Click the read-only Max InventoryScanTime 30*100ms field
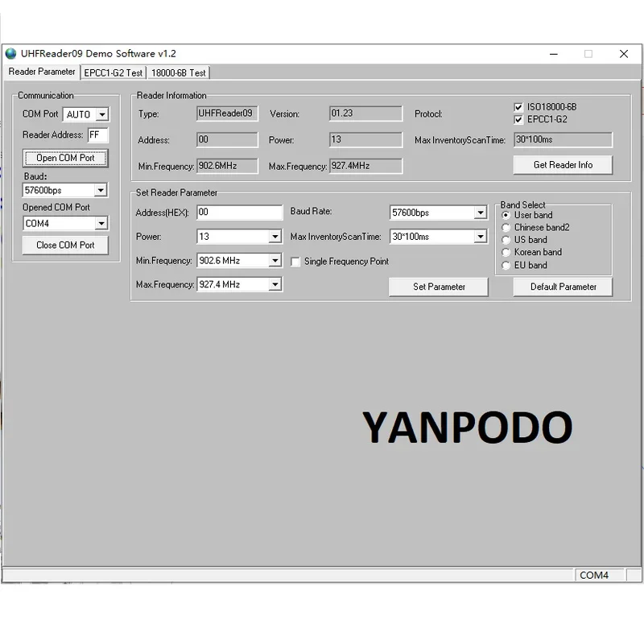The width and height of the screenshot is (644, 644). [x=563, y=139]
